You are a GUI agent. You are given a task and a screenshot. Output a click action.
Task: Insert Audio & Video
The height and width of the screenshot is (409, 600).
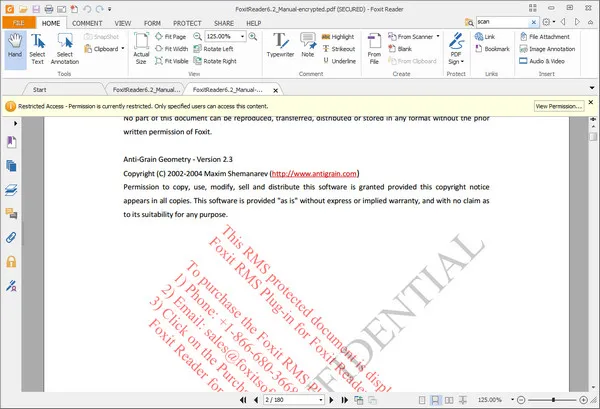542,61
